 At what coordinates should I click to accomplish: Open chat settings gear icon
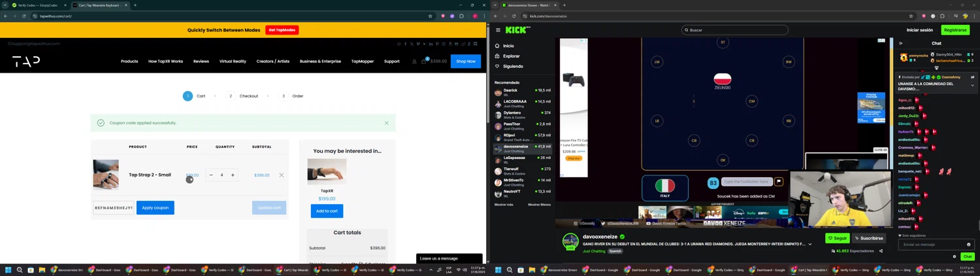pos(955,256)
